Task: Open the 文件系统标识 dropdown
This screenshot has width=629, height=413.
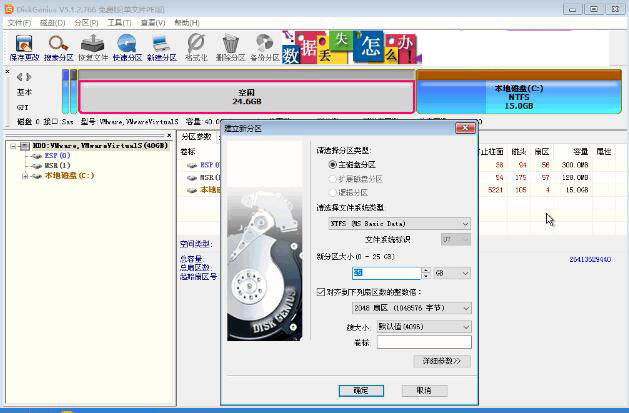Action: pos(456,239)
